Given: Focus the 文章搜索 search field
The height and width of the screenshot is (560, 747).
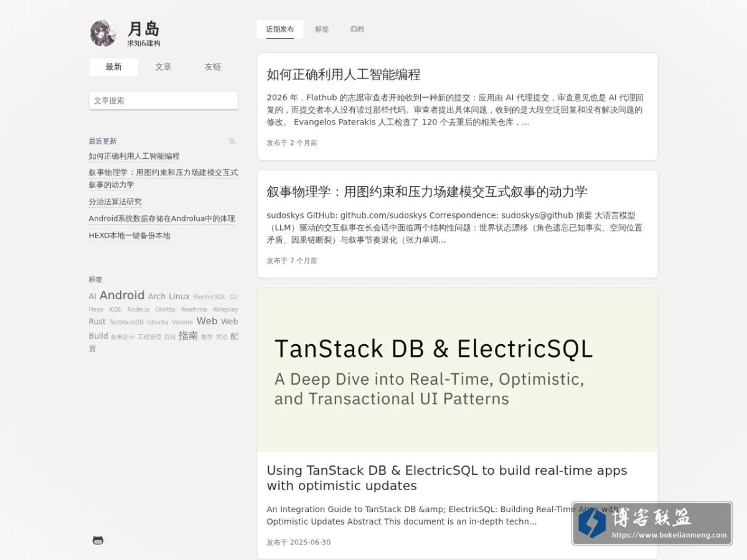Looking at the screenshot, I should coord(163,101).
